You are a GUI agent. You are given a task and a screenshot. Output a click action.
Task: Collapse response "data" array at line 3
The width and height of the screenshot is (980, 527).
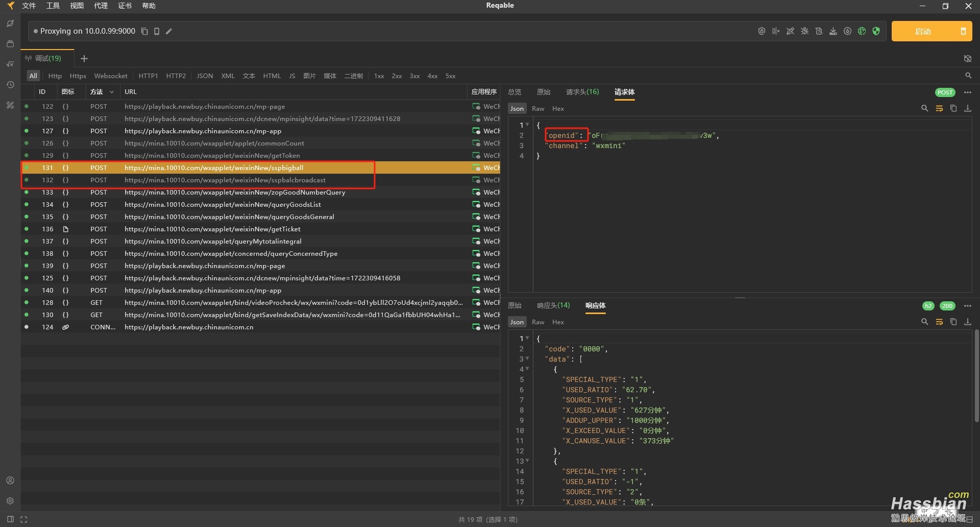(527, 358)
